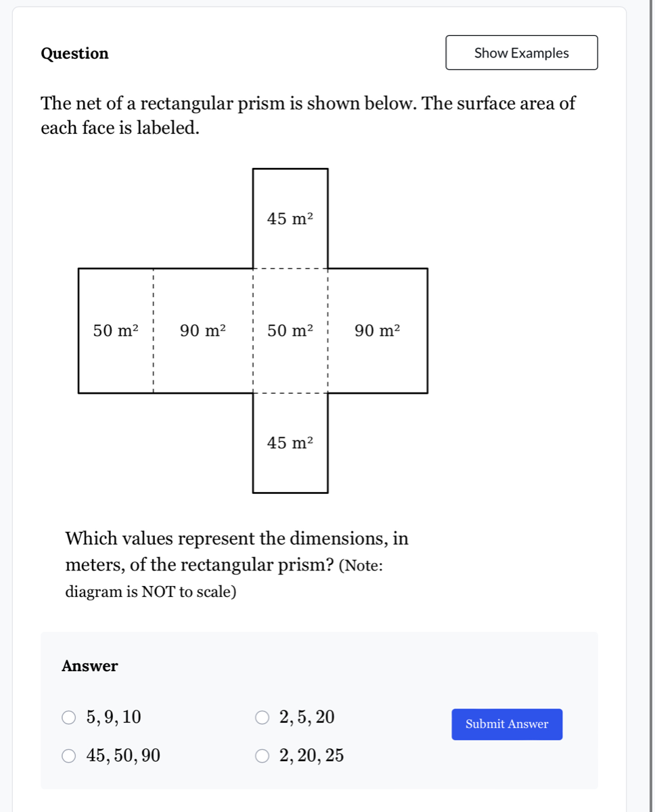655x812 pixels.
Task: Select the answer option 5, 9, 10
Action: [68, 717]
